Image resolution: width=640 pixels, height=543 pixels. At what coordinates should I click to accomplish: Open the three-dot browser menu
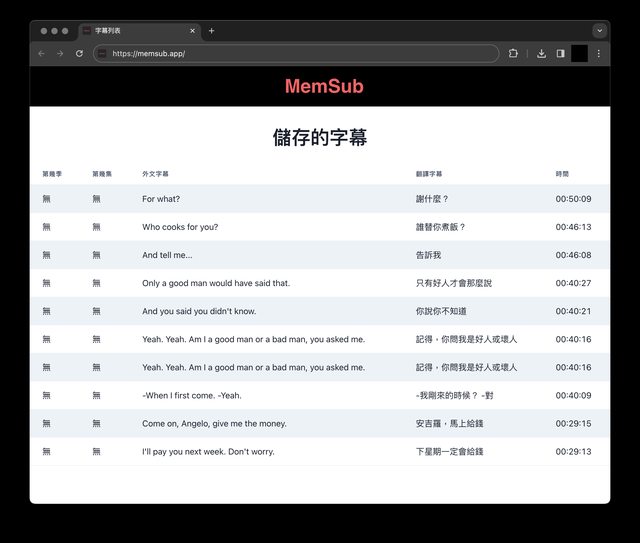[x=598, y=53]
